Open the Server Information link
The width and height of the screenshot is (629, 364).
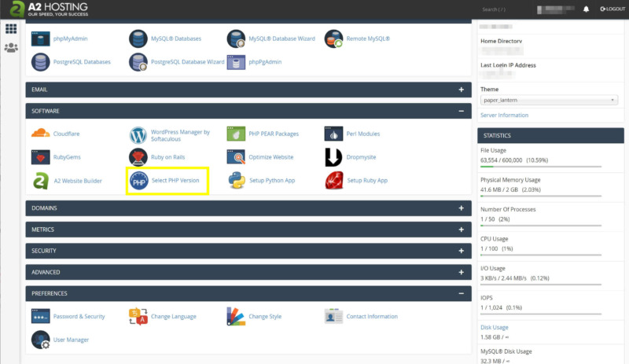click(x=504, y=116)
